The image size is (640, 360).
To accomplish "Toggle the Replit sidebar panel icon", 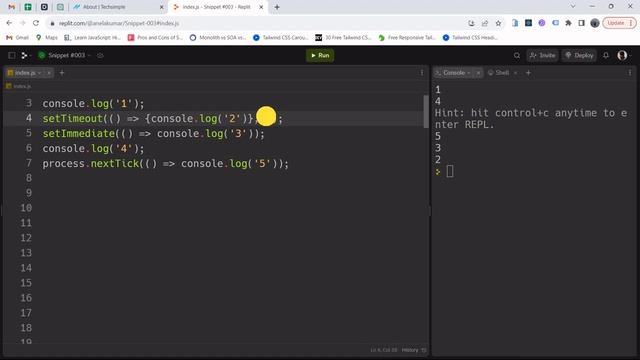I will (12, 56).
